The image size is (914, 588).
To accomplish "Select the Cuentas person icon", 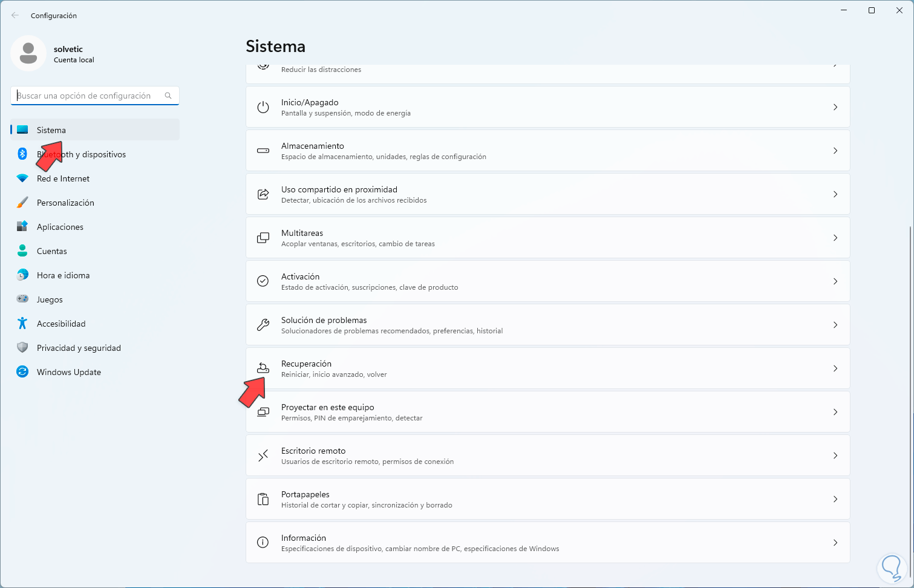I will pyautogui.click(x=22, y=251).
